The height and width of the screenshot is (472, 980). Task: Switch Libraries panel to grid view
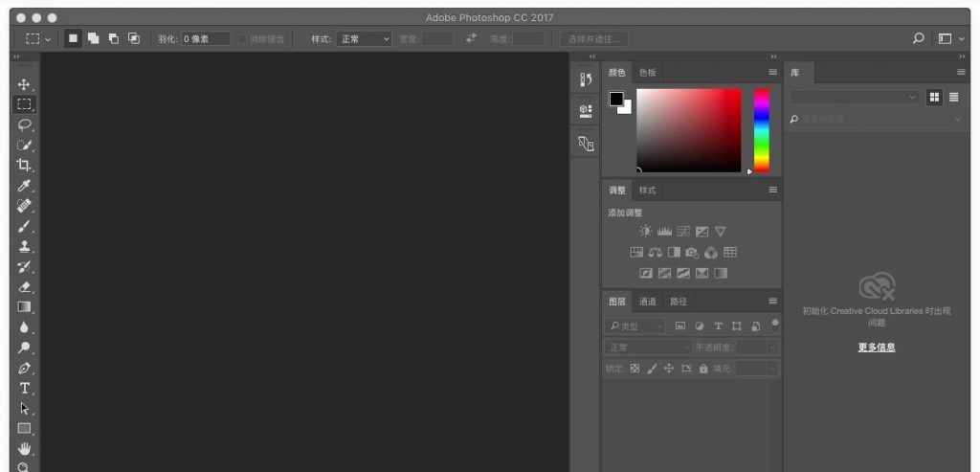934,98
